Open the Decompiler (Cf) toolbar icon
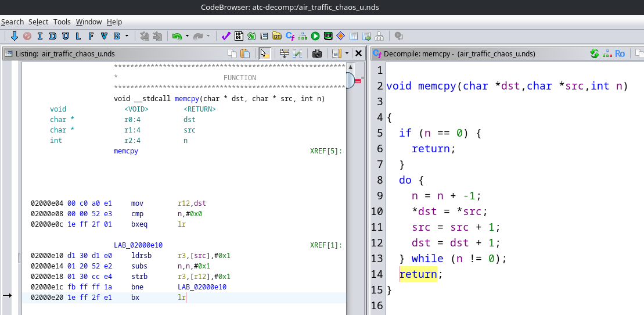The width and height of the screenshot is (644, 315). tap(290, 36)
